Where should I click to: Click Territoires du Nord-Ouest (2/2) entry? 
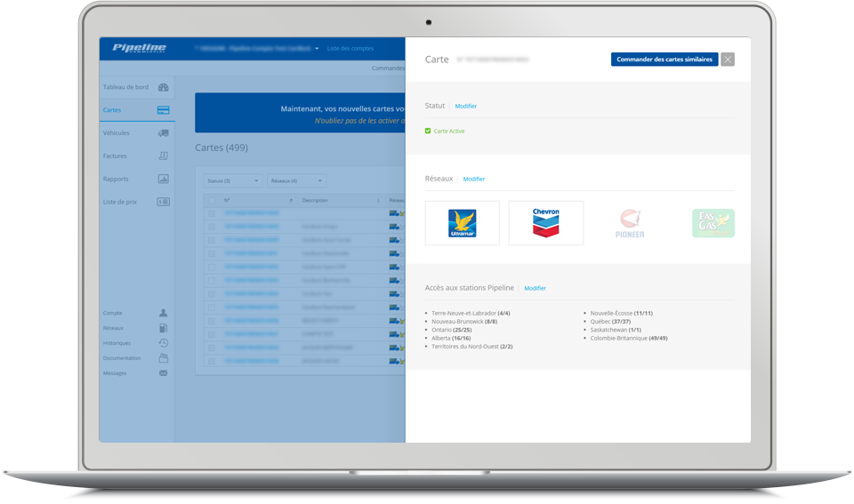(471, 347)
